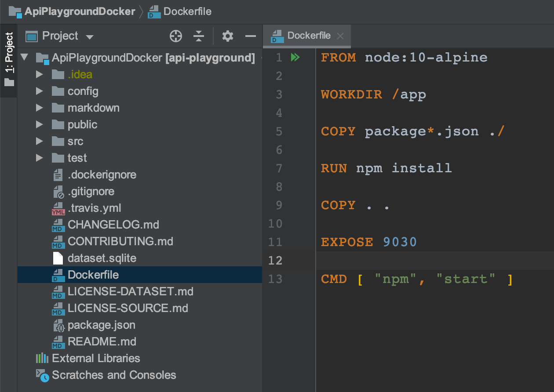Click the Collapse All icon in Project panel
Viewport: 554px width, 392px height.
click(x=199, y=36)
